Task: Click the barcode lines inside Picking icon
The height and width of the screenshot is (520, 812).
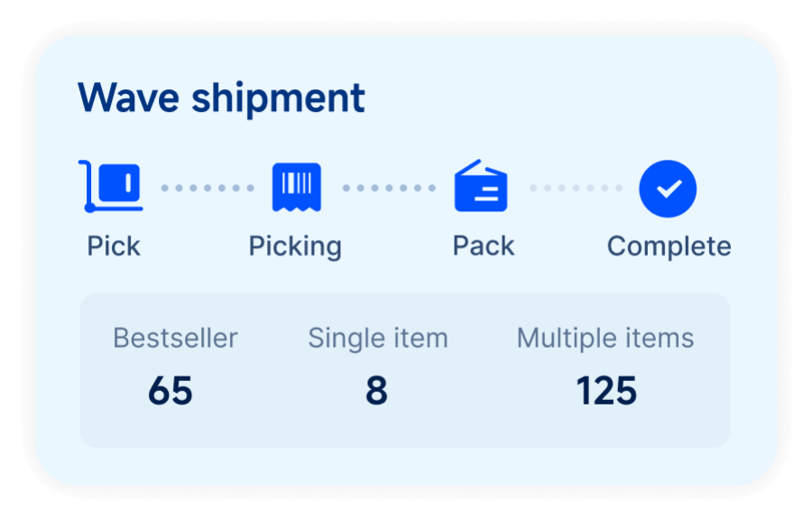Action: (x=297, y=183)
